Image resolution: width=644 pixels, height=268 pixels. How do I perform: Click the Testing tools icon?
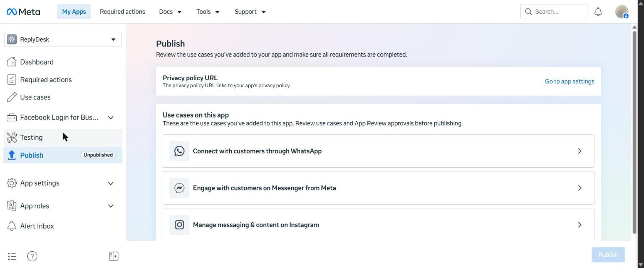click(x=12, y=138)
